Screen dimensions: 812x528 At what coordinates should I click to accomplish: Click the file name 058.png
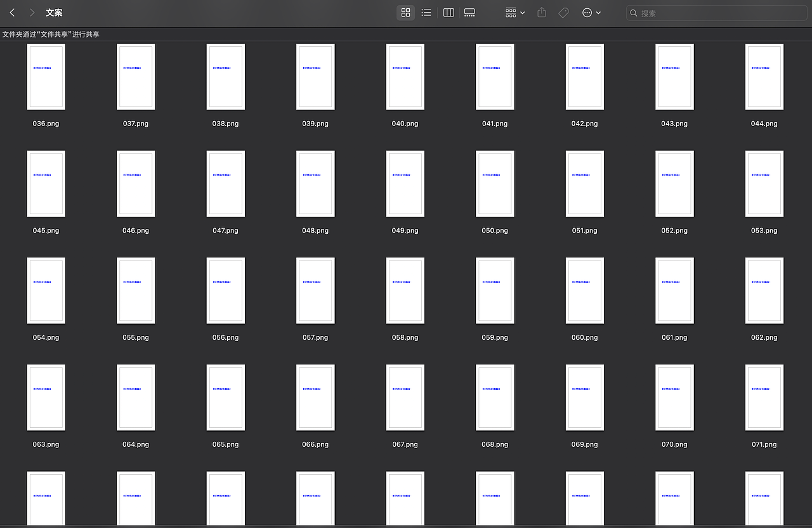405,338
